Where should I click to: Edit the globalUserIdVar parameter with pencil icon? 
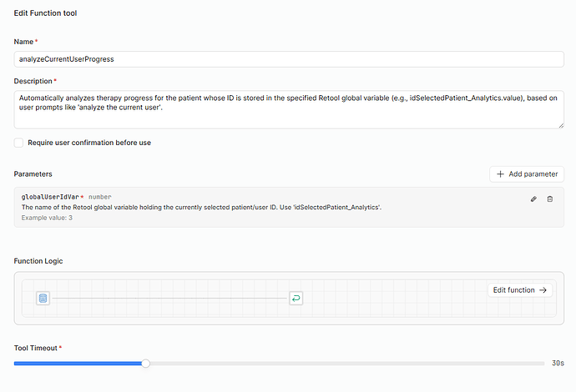(534, 199)
